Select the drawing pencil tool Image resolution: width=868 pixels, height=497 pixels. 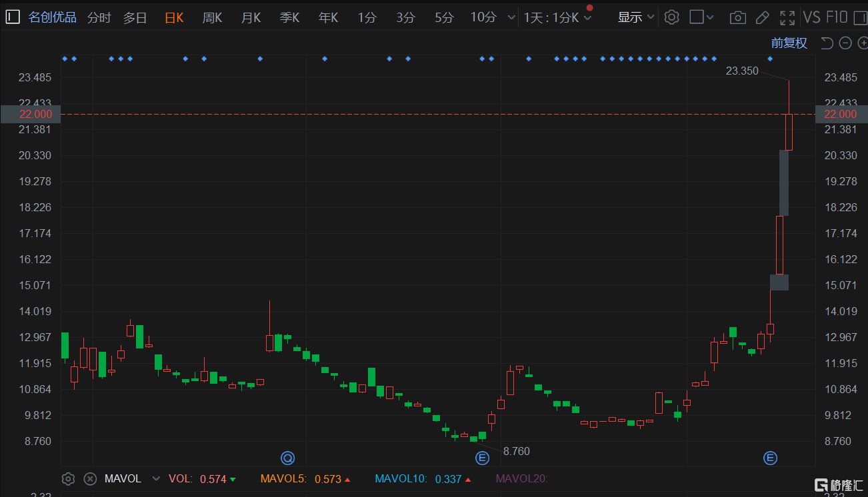tap(762, 17)
